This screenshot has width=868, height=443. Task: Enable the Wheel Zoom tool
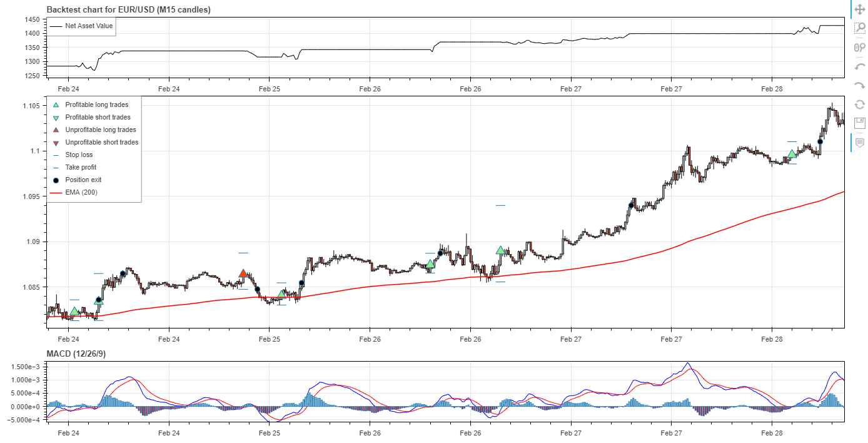point(860,48)
